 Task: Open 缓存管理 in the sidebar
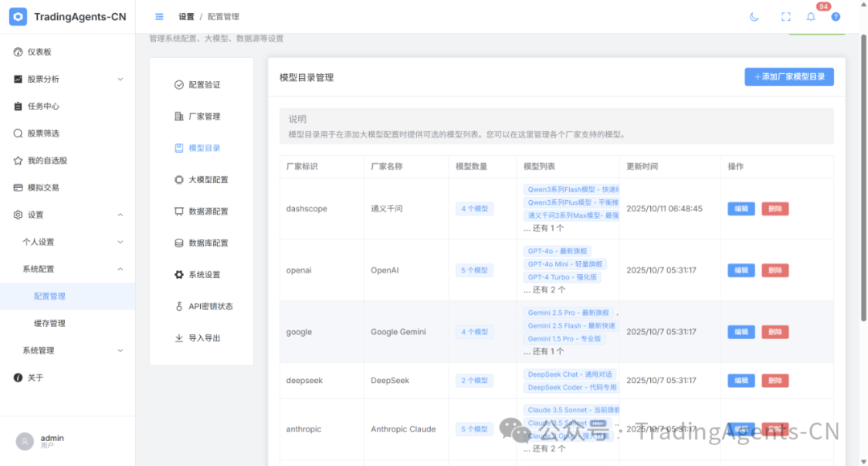(x=50, y=324)
